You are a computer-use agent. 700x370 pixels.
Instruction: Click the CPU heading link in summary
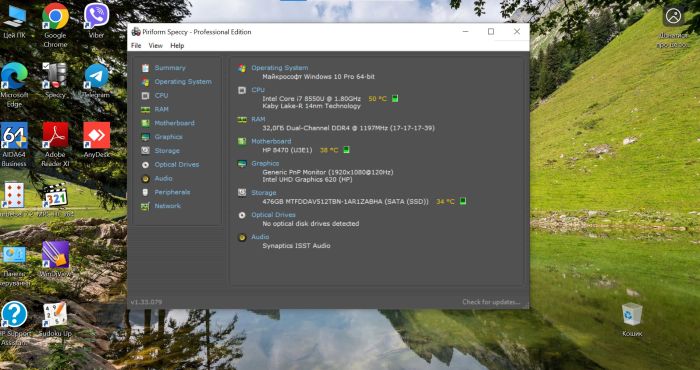(x=258, y=90)
